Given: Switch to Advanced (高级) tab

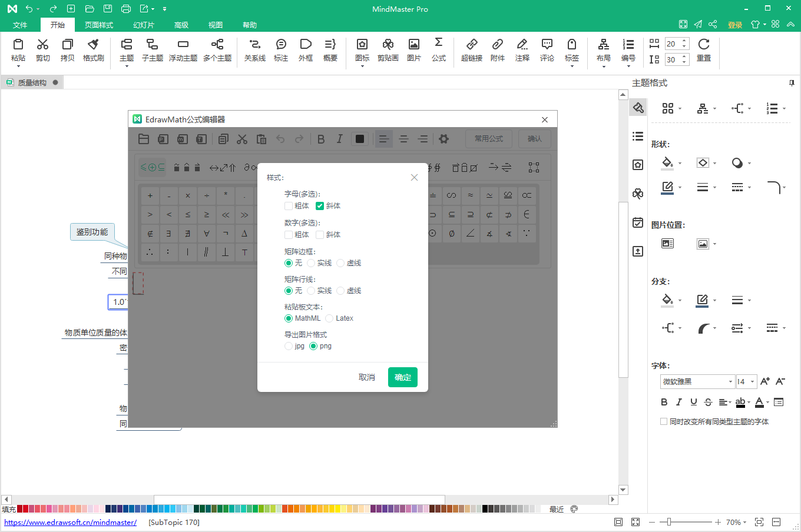Looking at the screenshot, I should [181, 25].
